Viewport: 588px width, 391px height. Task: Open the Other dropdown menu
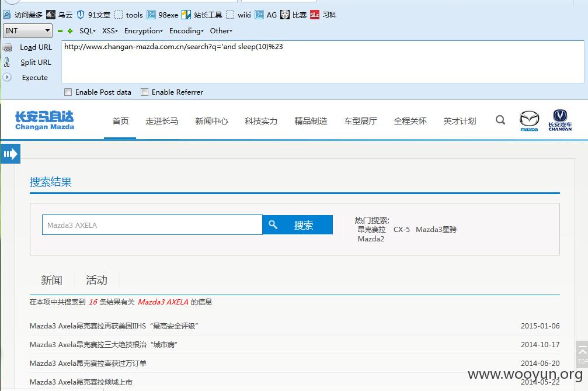221,31
